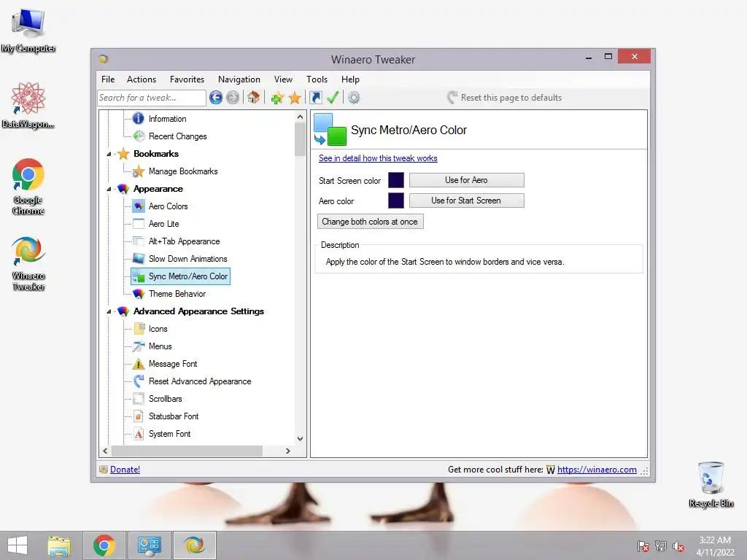Click the Aero Colors item icon
This screenshot has width=747, height=560.
(139, 206)
